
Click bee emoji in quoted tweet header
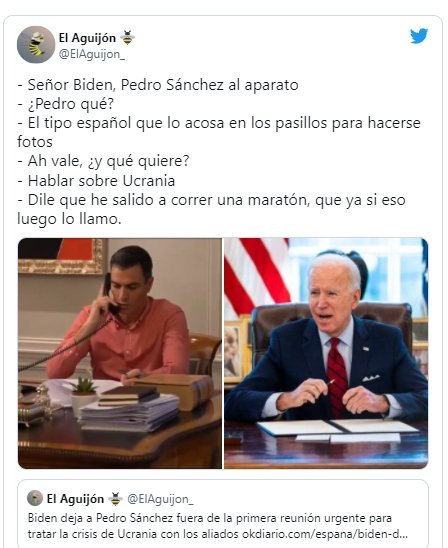115,499
